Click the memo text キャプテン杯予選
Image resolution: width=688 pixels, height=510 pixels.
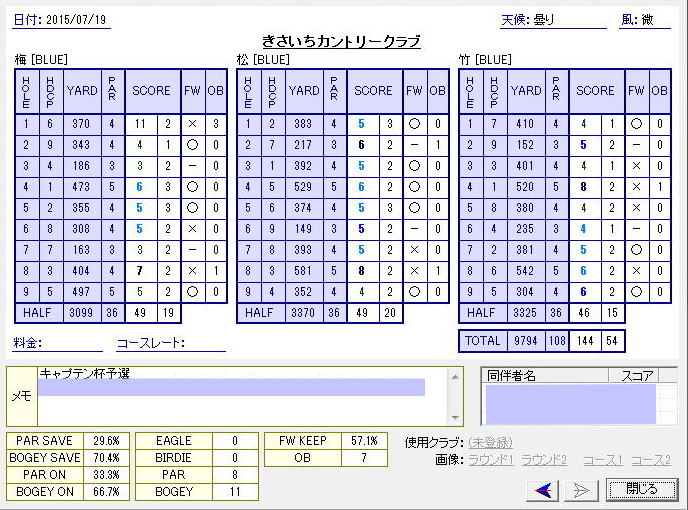pyautogui.click(x=84, y=374)
